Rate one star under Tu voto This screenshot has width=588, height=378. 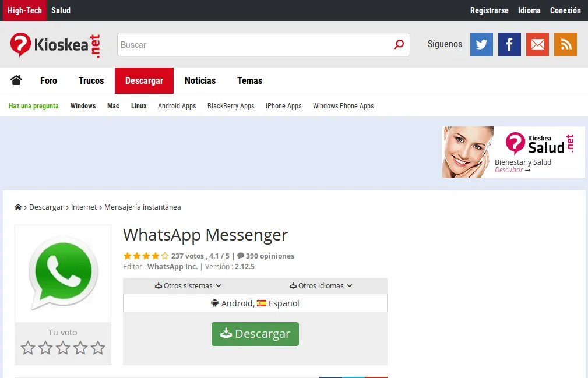pyautogui.click(x=28, y=348)
